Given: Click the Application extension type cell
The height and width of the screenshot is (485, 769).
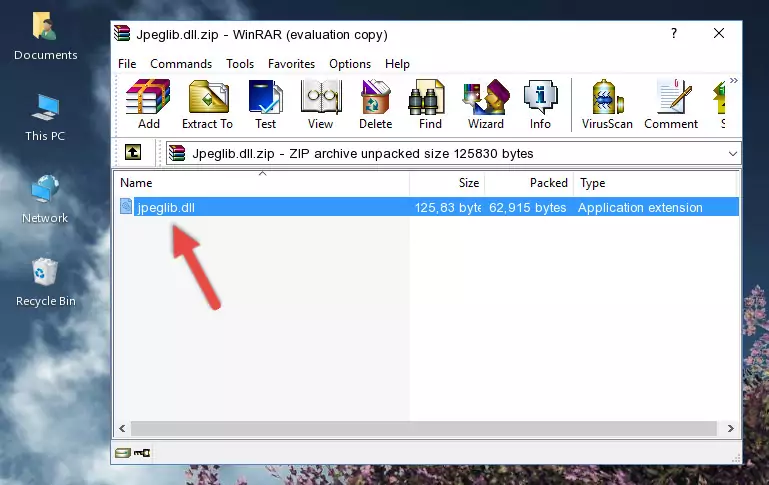Looking at the screenshot, I should [x=640, y=207].
